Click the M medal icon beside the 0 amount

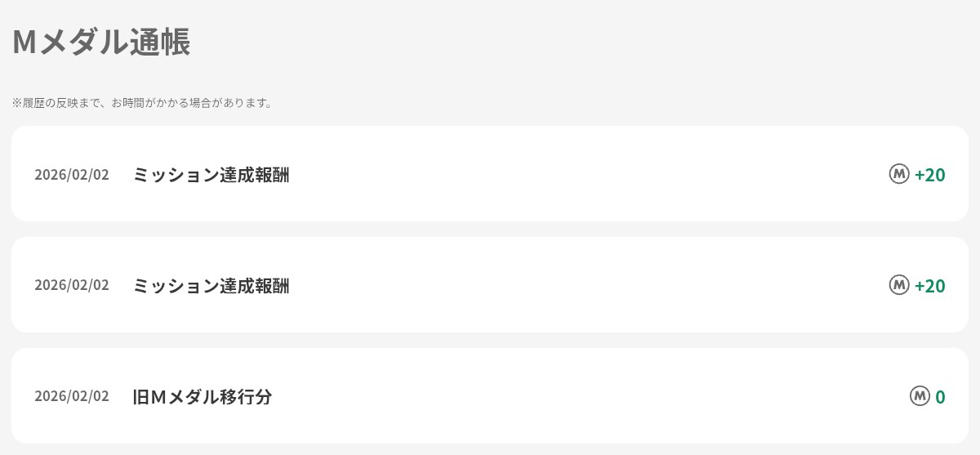click(920, 396)
